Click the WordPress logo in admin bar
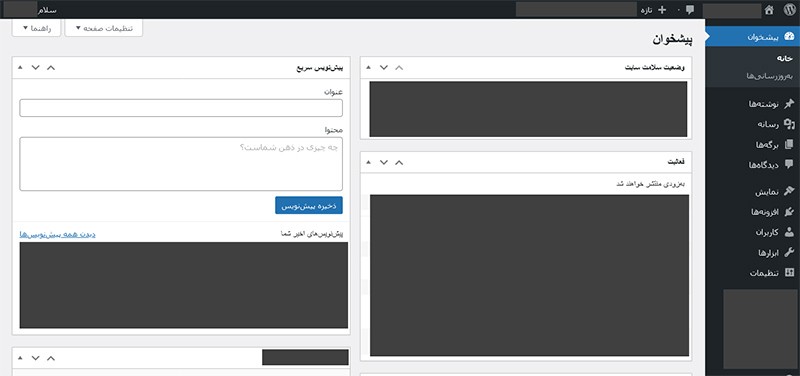This screenshot has width=800, height=376. tap(789, 10)
